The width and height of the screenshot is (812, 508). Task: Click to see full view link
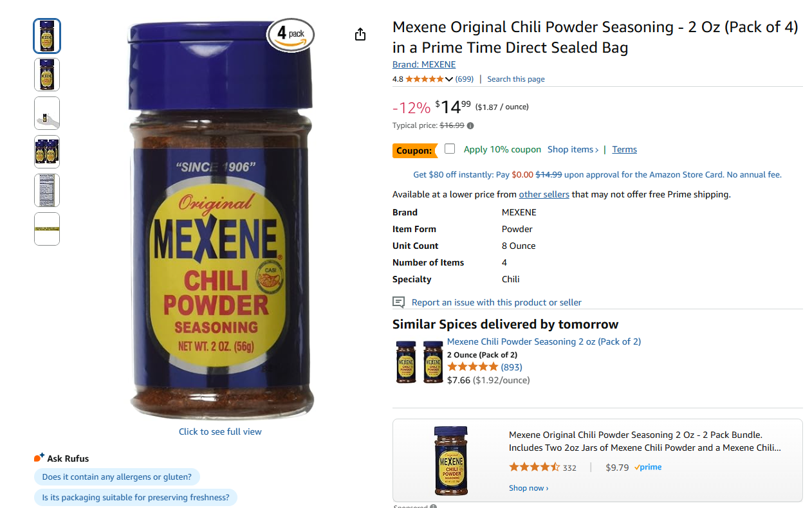click(x=220, y=431)
